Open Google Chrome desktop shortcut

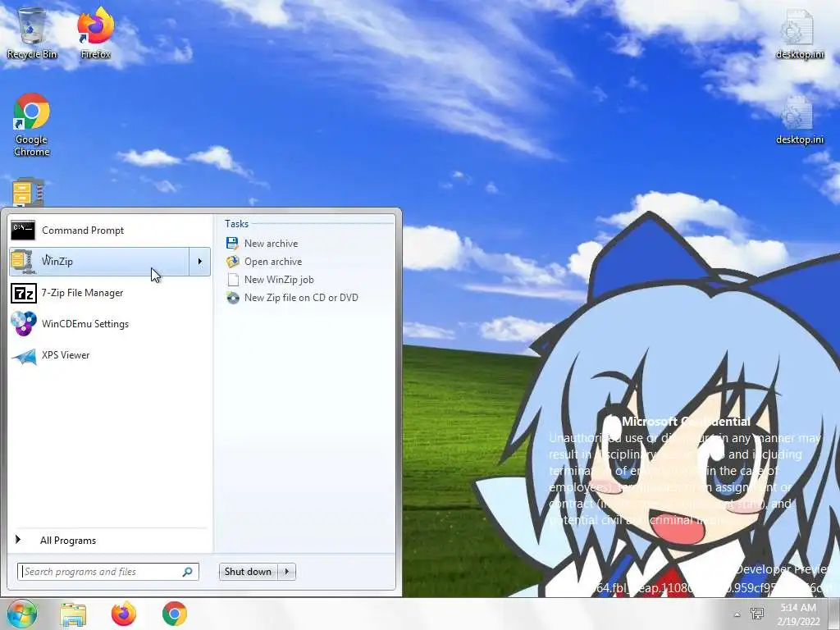pyautogui.click(x=32, y=125)
